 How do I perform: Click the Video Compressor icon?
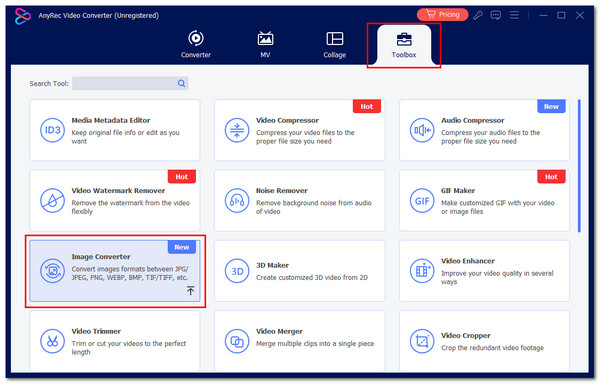pos(237,130)
